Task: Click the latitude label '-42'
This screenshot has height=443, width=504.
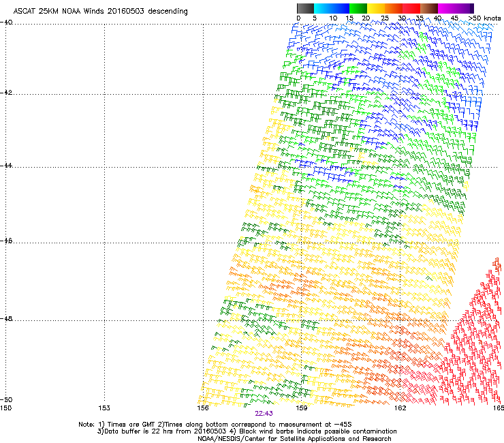Action: tap(6, 92)
